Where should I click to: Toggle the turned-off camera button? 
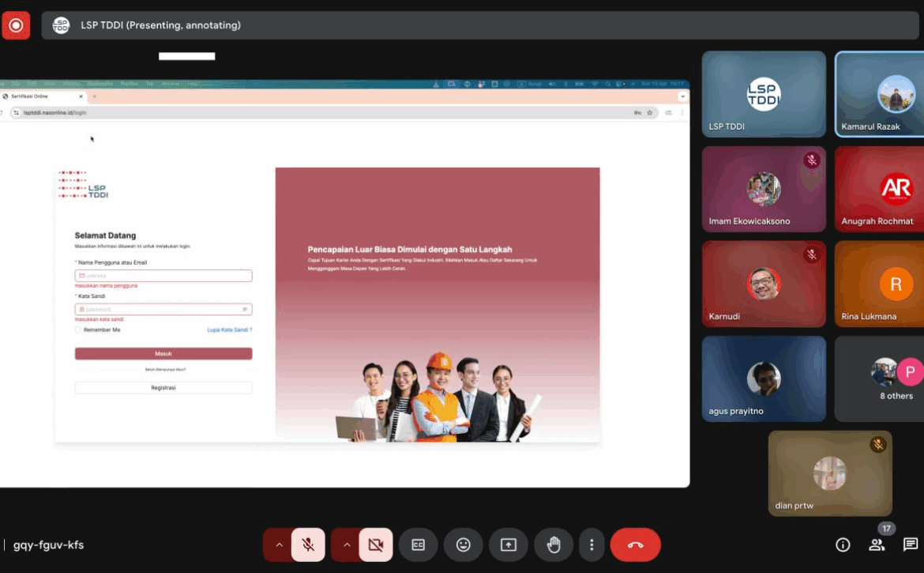click(376, 545)
